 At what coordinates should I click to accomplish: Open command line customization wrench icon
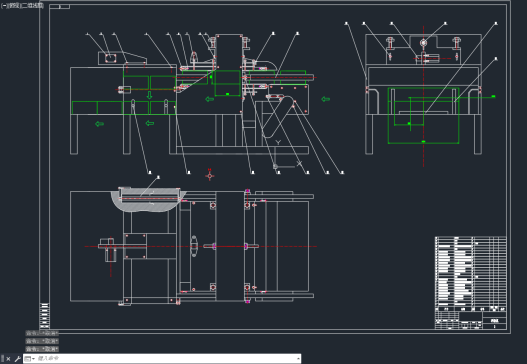17,359
